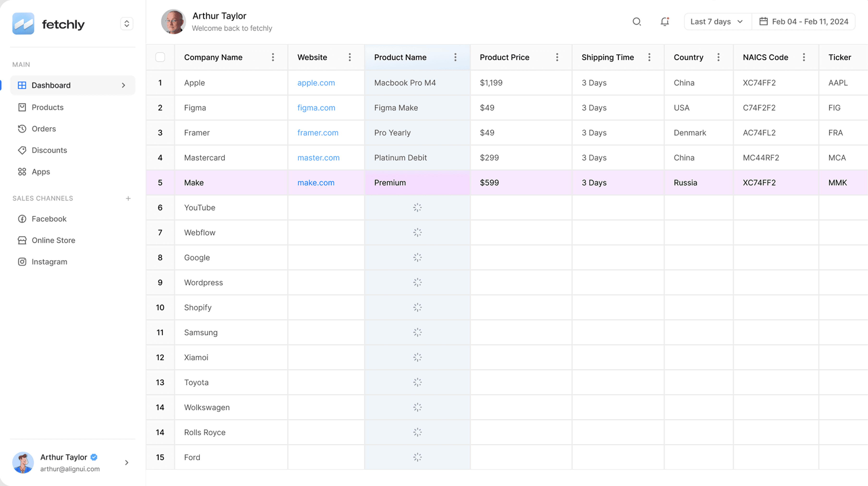Screen dimensions: 868x486
Task: Follow the make.com link
Action: click(316, 183)
